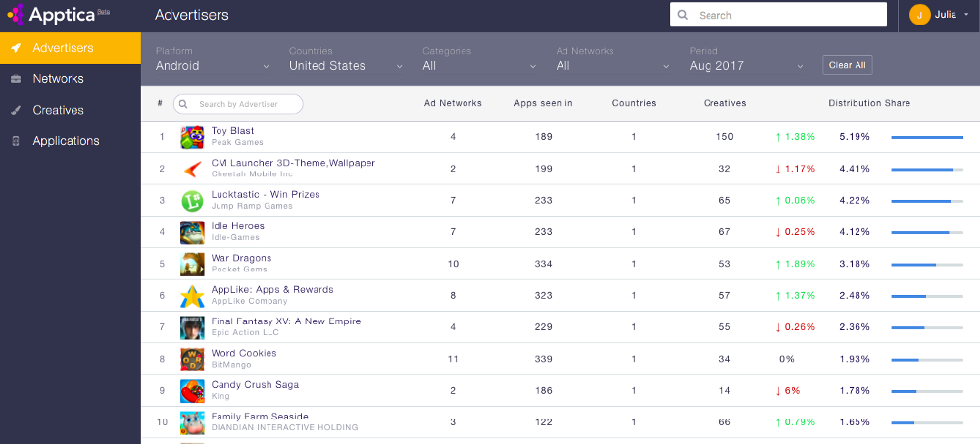Screen dimensions: 980x444
Task: Open the War Dragons advertiser link
Action: tap(241, 258)
